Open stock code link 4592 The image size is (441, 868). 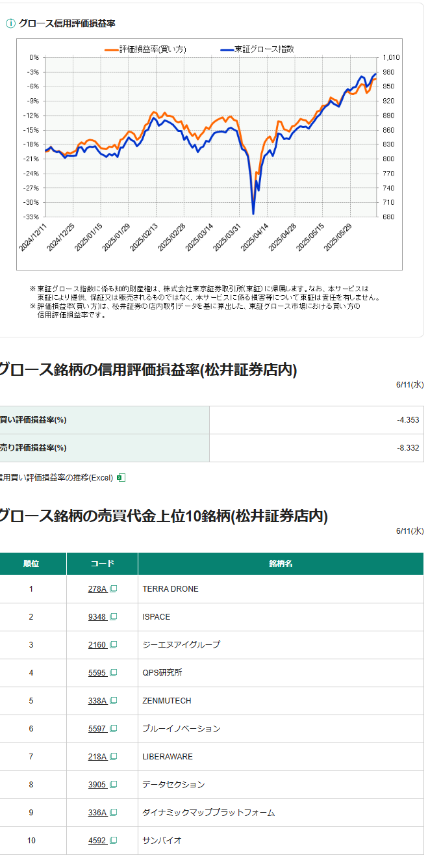[x=97, y=841]
